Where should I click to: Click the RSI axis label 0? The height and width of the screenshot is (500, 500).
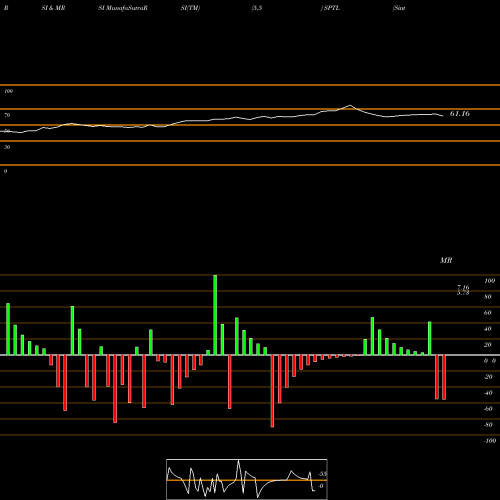pos(5,171)
